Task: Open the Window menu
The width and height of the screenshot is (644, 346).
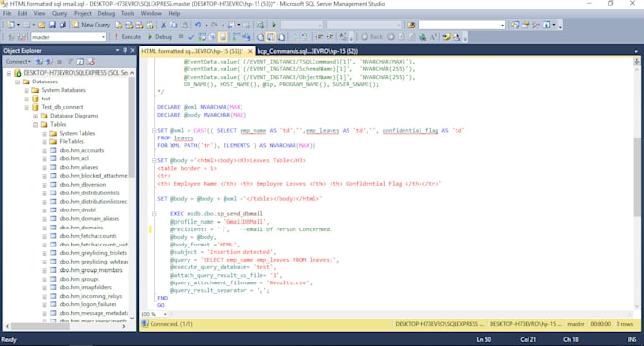Action: pos(152,13)
